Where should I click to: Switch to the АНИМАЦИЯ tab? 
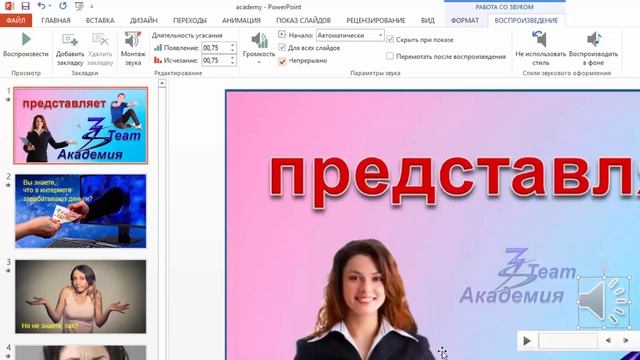(241, 20)
